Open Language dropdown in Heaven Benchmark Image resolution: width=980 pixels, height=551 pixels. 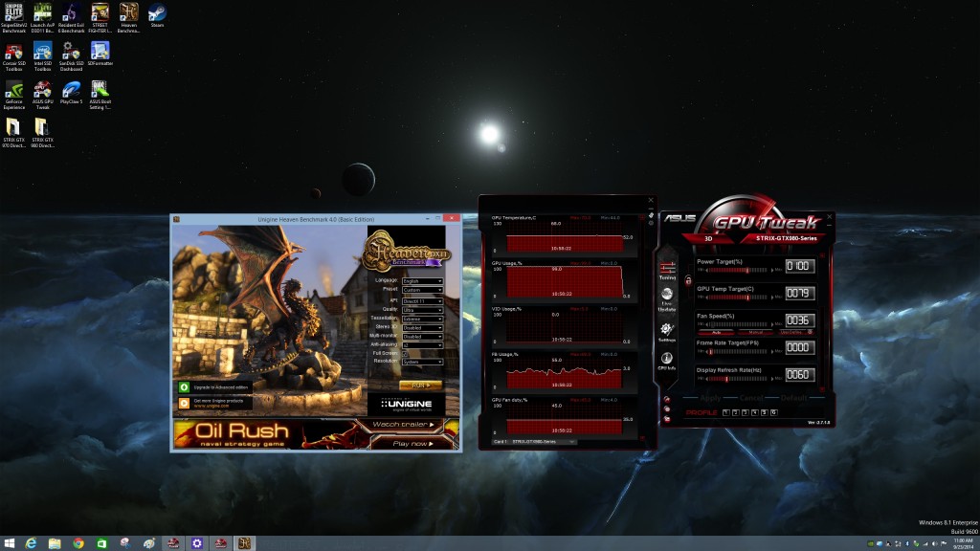click(x=422, y=281)
